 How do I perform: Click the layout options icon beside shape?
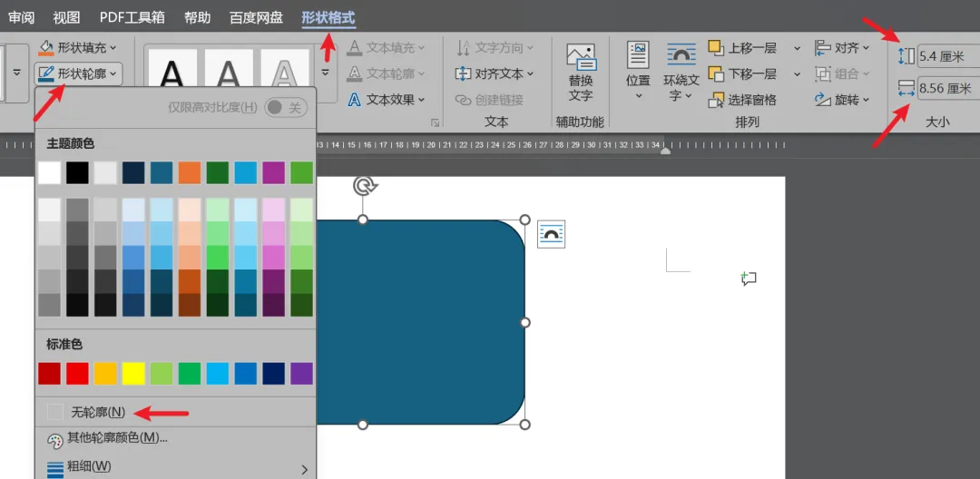coord(551,235)
